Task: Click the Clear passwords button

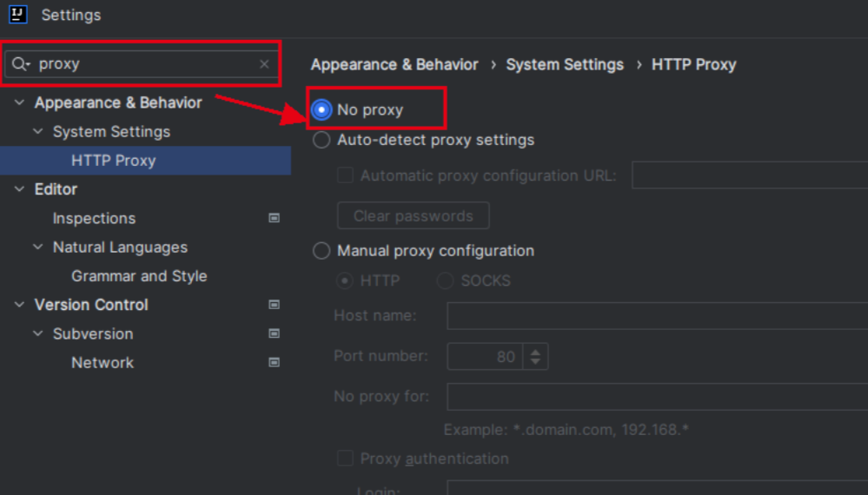Action: point(413,215)
